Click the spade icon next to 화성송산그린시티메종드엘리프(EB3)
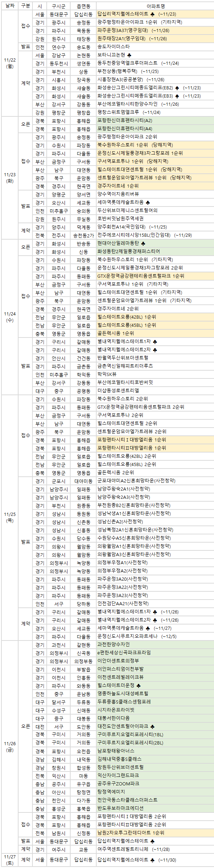This screenshot has height=868, width=214. coord(177,96)
